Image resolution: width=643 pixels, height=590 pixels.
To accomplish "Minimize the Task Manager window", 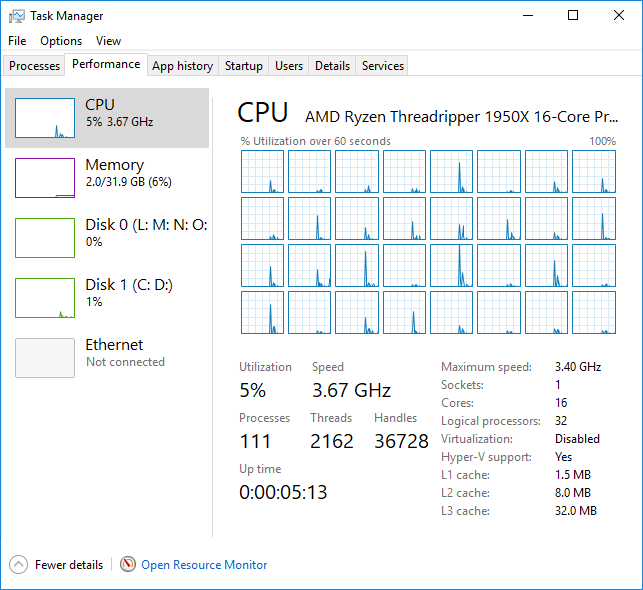I will point(528,16).
